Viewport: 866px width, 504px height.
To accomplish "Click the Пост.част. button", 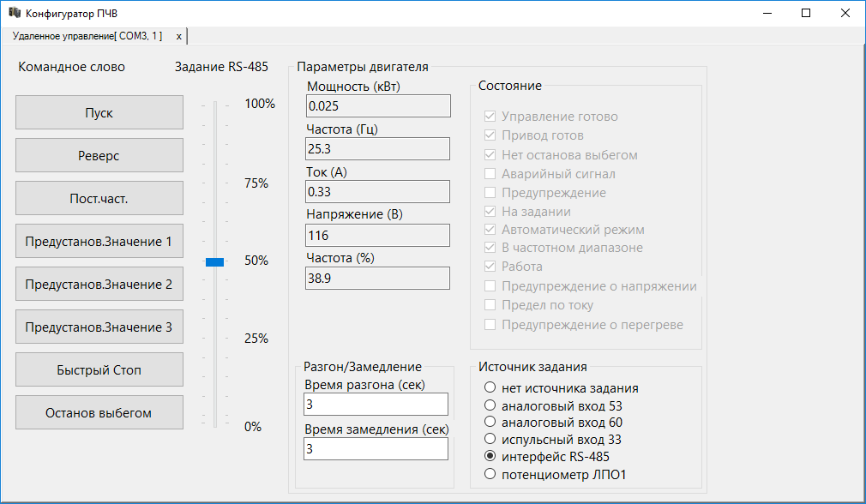I will [99, 199].
